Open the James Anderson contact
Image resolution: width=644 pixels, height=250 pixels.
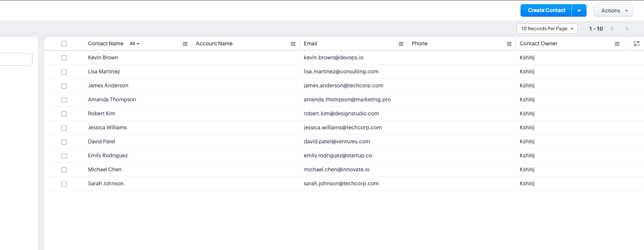[x=108, y=85]
